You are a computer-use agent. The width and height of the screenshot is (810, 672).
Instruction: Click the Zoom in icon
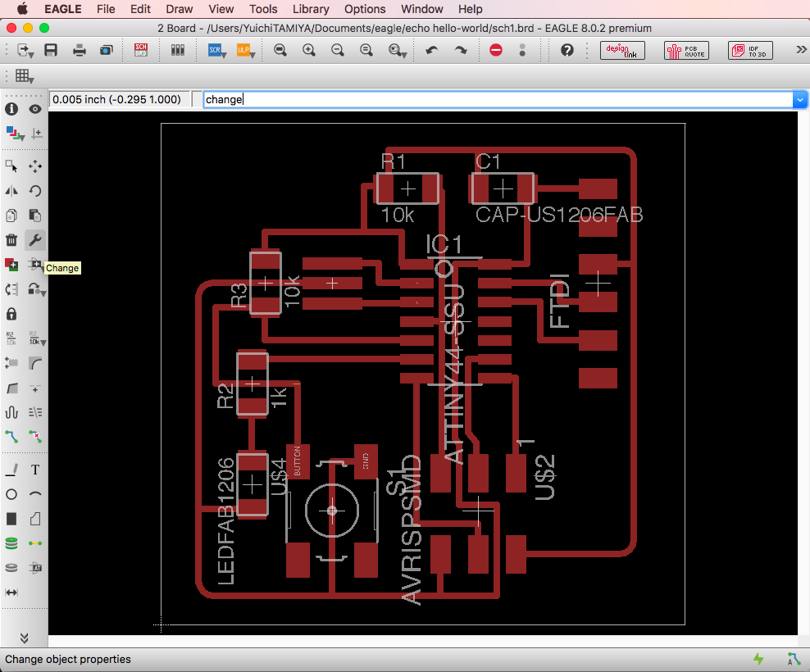pos(309,50)
